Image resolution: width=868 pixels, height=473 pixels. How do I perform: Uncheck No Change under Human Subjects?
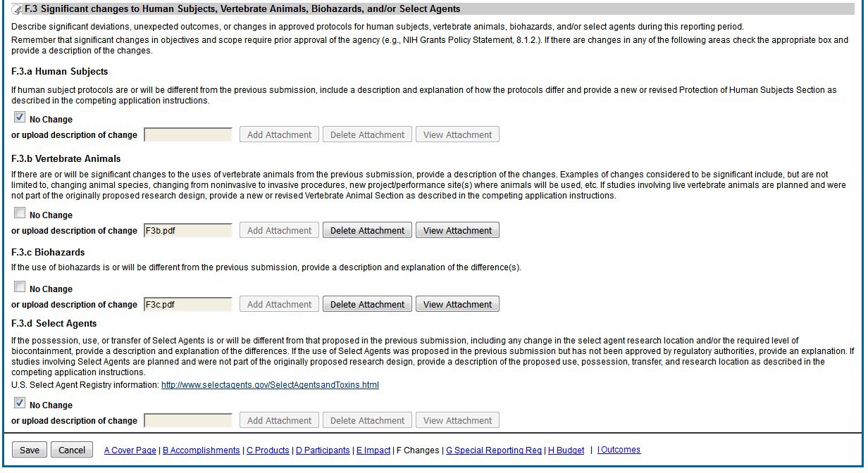(20, 118)
